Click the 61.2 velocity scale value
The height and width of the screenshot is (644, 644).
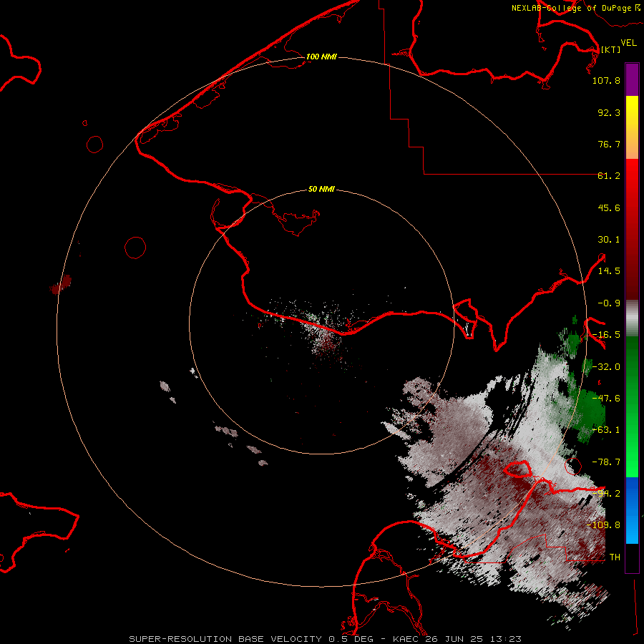point(609,176)
